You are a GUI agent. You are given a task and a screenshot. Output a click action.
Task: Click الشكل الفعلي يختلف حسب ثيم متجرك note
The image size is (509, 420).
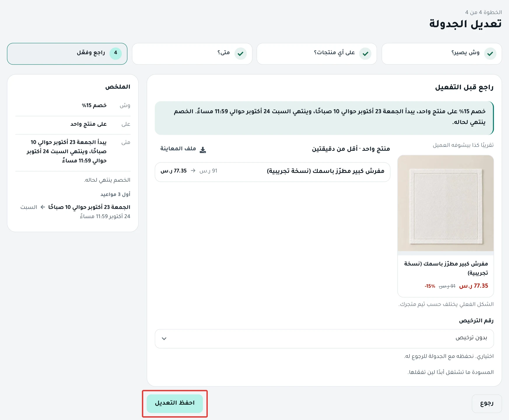[446, 304]
